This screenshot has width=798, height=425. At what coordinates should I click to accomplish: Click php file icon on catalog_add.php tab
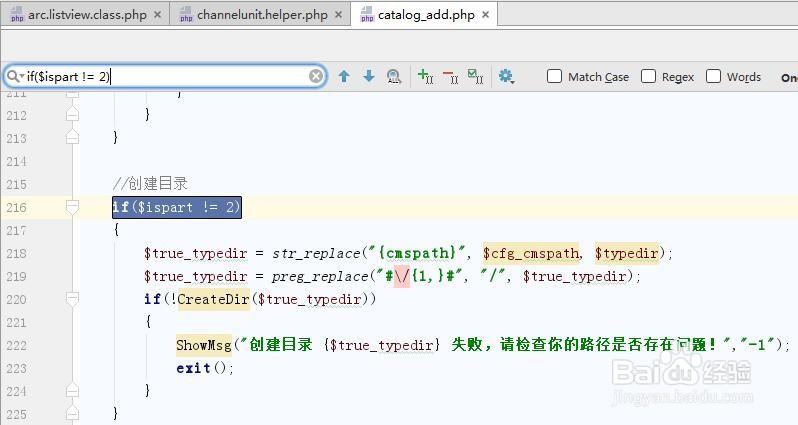pyautogui.click(x=367, y=14)
